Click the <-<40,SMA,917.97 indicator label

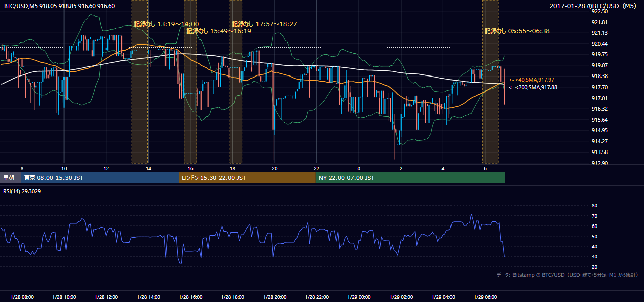pyautogui.click(x=532, y=80)
